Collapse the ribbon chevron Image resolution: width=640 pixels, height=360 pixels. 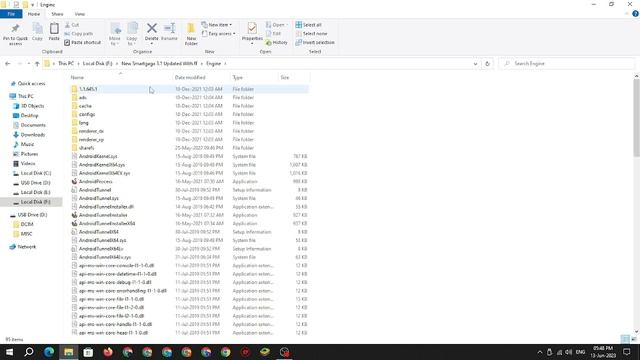coord(627,14)
